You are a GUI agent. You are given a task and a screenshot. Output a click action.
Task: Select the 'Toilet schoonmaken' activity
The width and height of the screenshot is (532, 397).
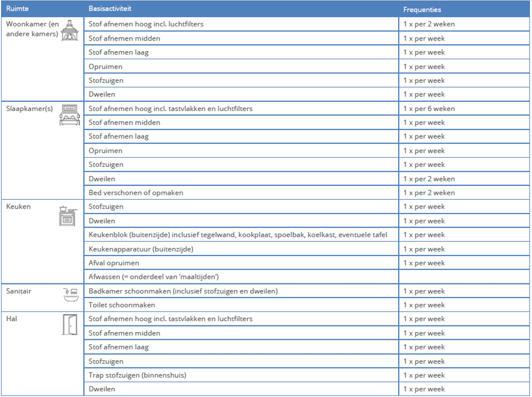[x=122, y=305]
